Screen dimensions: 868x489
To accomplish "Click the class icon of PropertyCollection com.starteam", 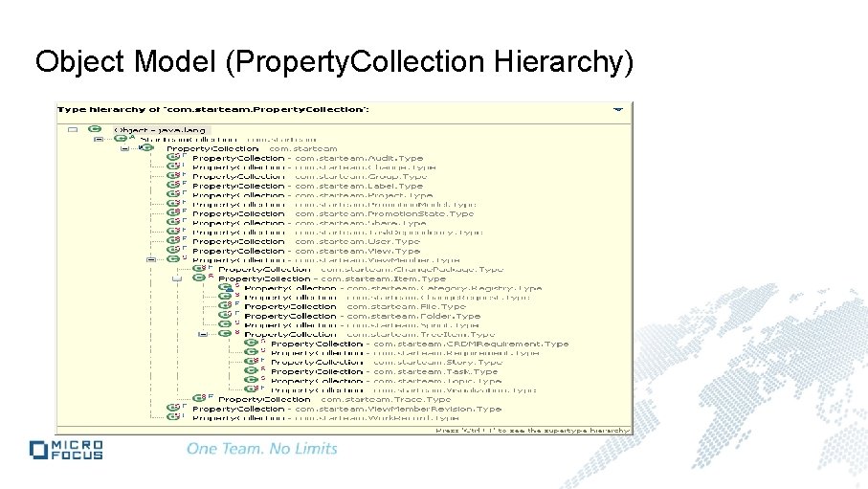I will click(147, 148).
